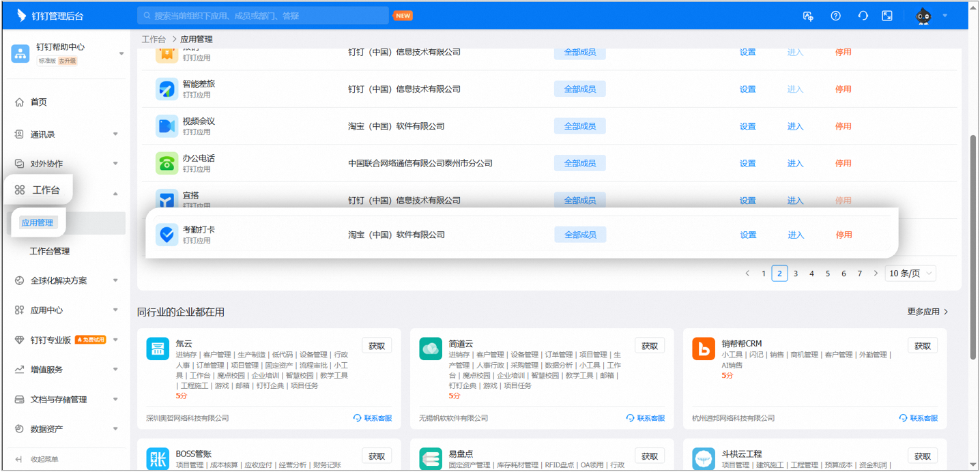Open the 10 条/页 page size dropdown
Image resolution: width=980 pixels, height=472 pixels.
pos(910,274)
